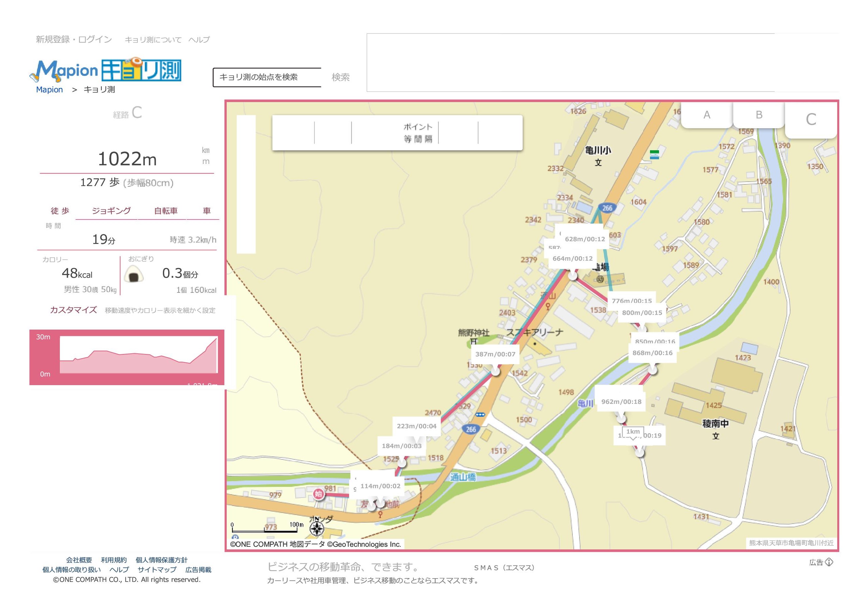This screenshot has height=614, width=868.
Task: Click the 1km marker flag on route
Action: (x=633, y=432)
